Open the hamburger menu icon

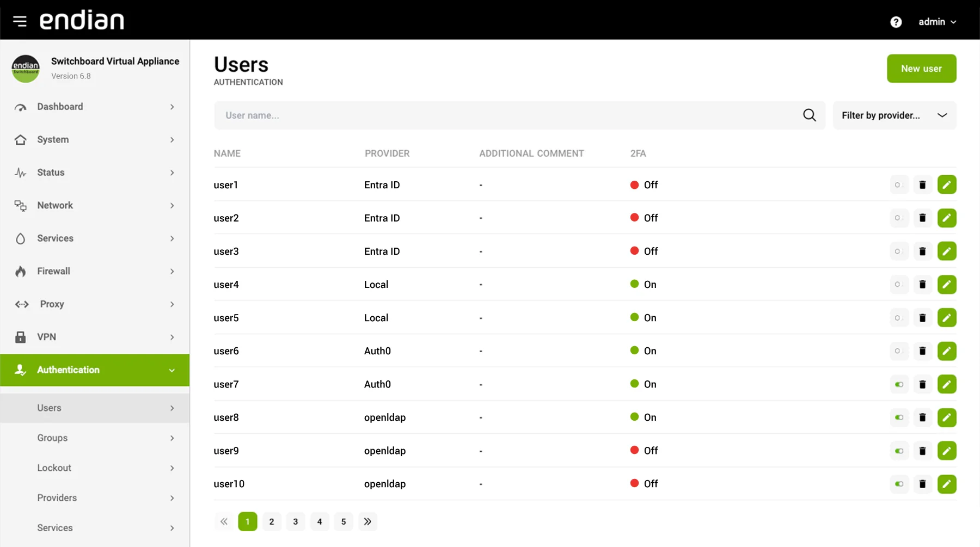pyautogui.click(x=20, y=21)
